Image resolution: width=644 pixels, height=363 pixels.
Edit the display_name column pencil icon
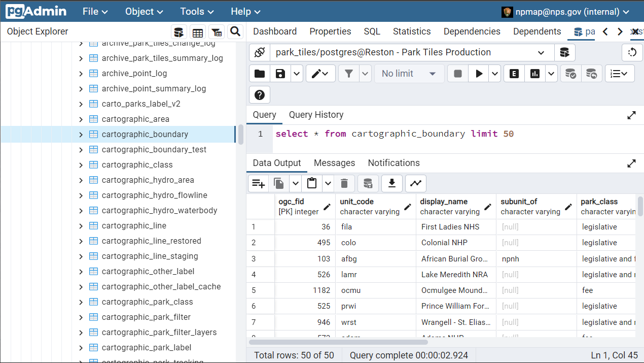(x=488, y=207)
